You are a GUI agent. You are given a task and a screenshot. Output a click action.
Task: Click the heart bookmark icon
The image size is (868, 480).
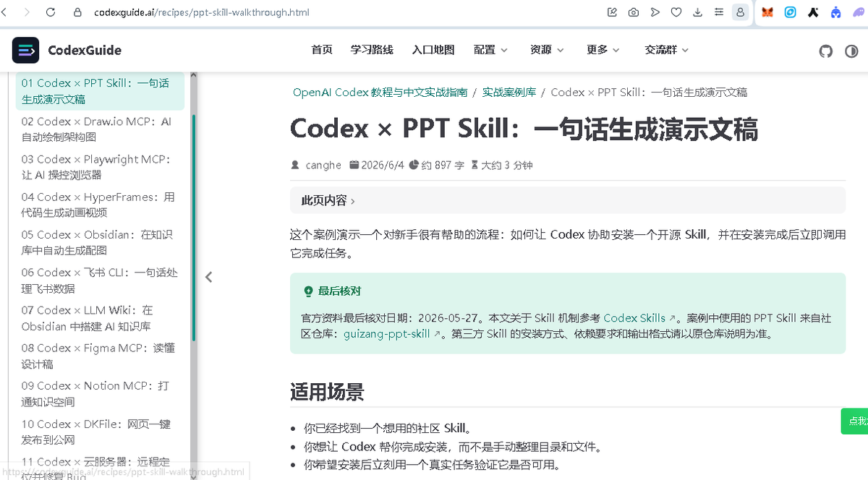676,12
